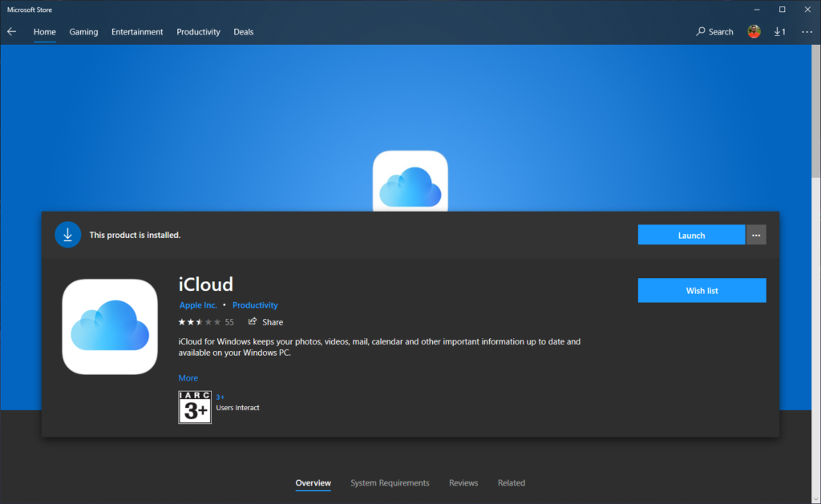
Task: Click the large iCloud app logo
Action: [x=109, y=326]
